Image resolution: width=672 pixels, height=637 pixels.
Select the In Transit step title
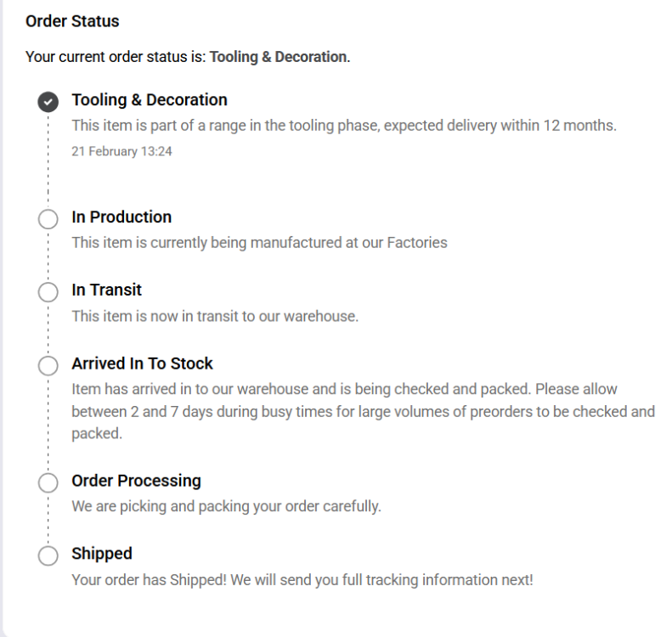(106, 290)
